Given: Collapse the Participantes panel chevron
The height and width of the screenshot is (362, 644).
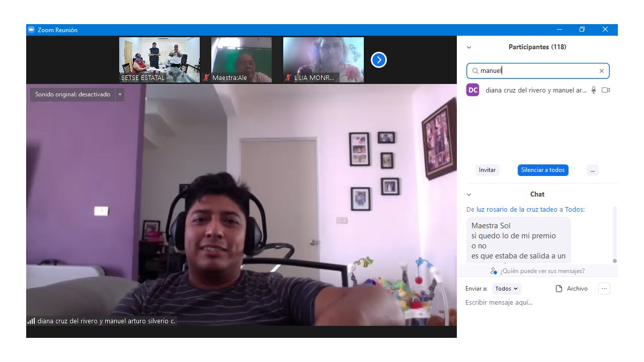Looking at the screenshot, I should click(x=469, y=47).
